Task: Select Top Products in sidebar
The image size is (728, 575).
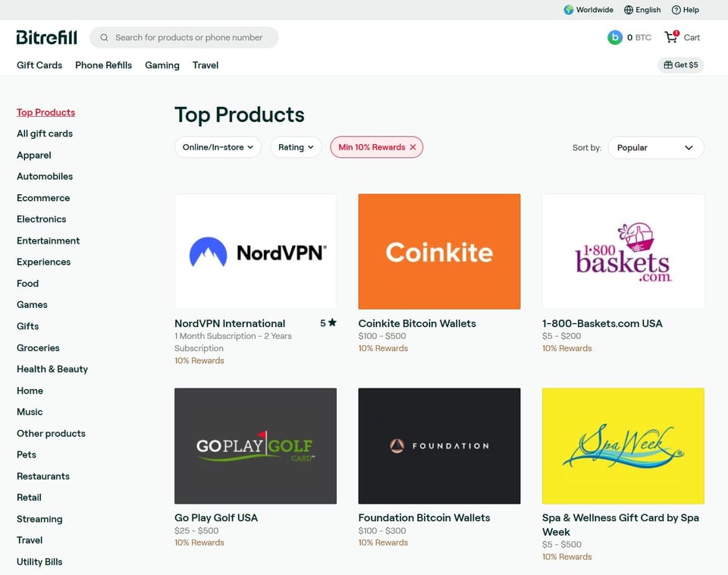Action: (46, 112)
